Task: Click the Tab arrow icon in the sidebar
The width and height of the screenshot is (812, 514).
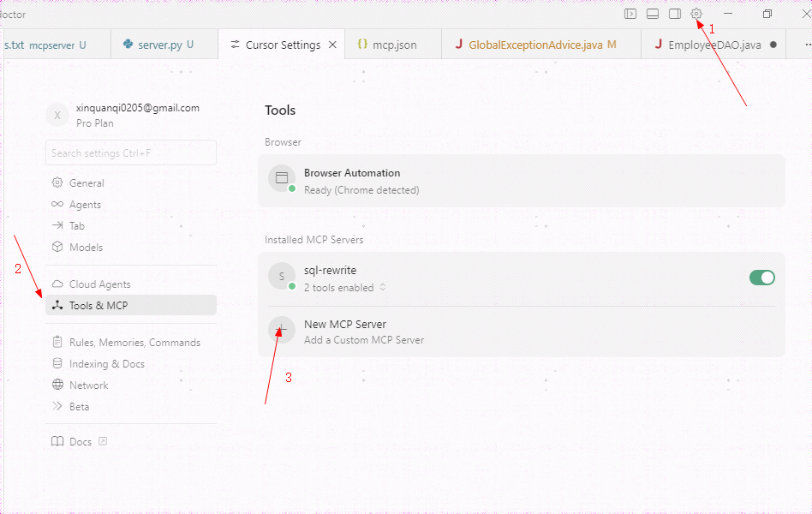Action: coord(57,225)
